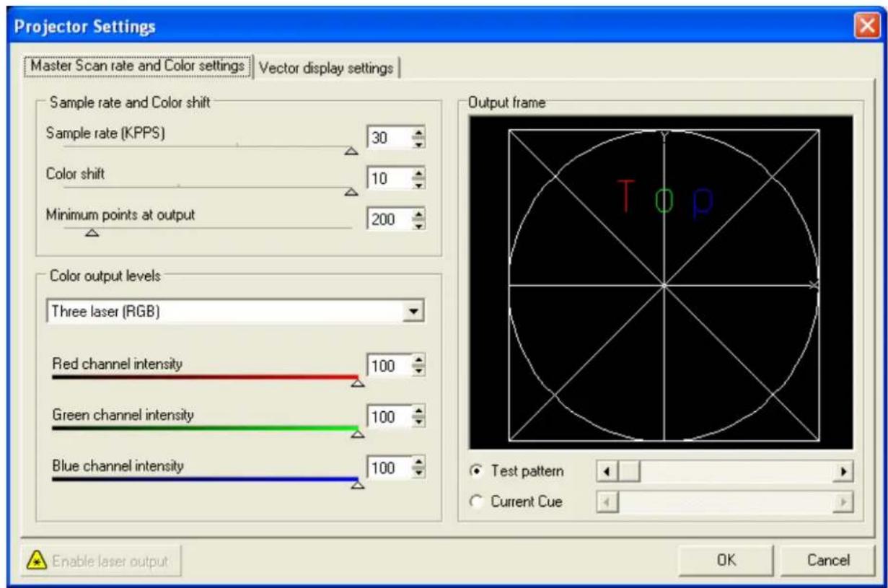Click the Red channel intensity slider handle
888x588 pixels.
(x=356, y=383)
